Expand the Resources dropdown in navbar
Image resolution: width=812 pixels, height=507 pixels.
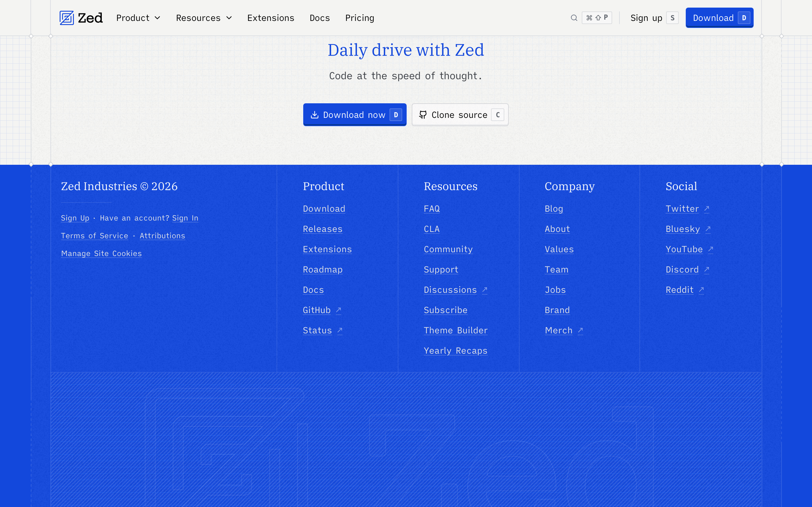204,18
